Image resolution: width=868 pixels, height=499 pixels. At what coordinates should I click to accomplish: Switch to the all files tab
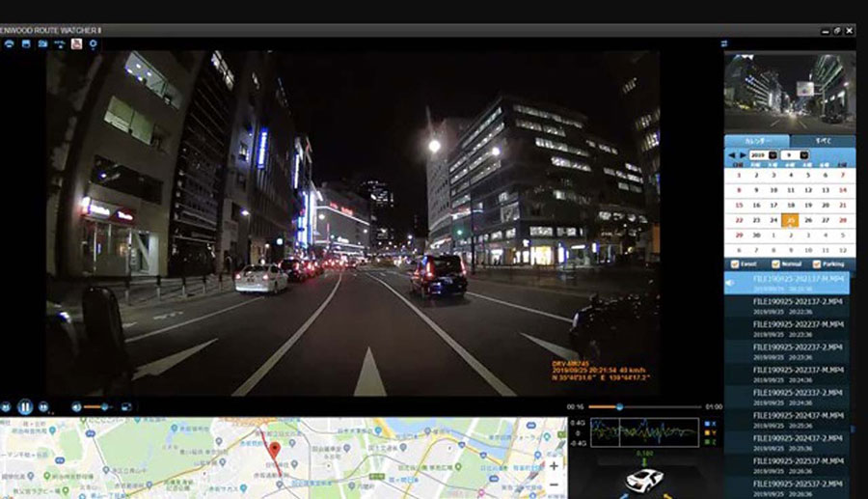(x=823, y=141)
